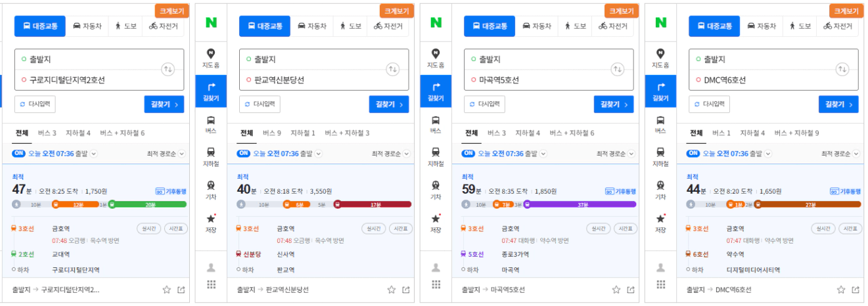Open 저장 star in sidebar beside 마곡역5호선 panel
868x306 pixels.
[436, 223]
